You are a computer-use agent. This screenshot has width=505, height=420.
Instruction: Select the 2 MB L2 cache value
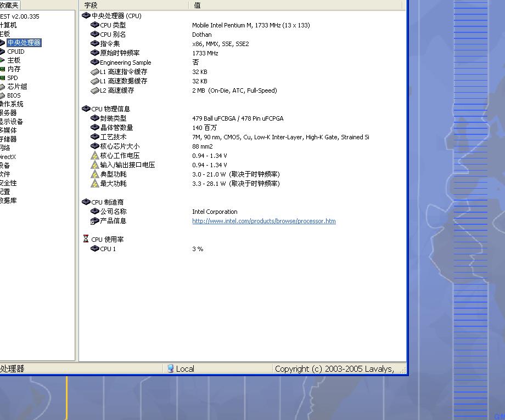click(x=234, y=90)
